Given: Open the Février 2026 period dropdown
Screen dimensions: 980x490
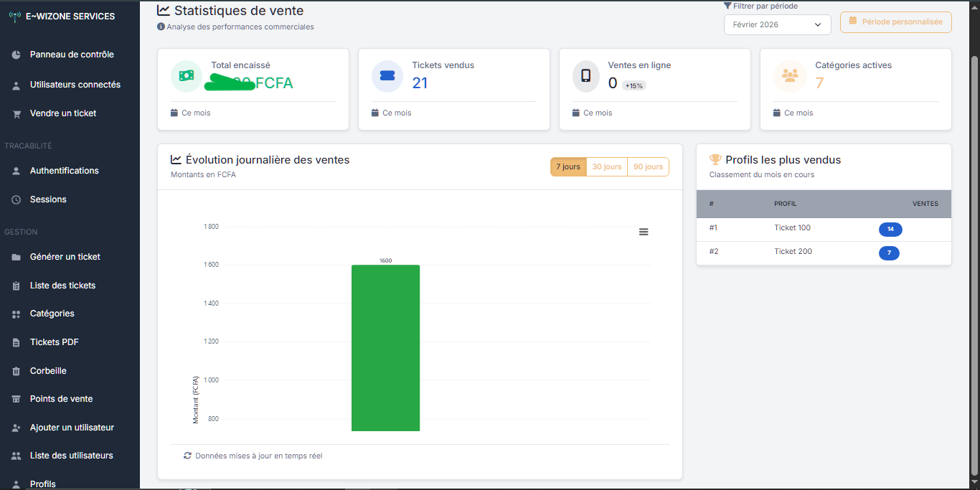Looking at the screenshot, I should [777, 24].
